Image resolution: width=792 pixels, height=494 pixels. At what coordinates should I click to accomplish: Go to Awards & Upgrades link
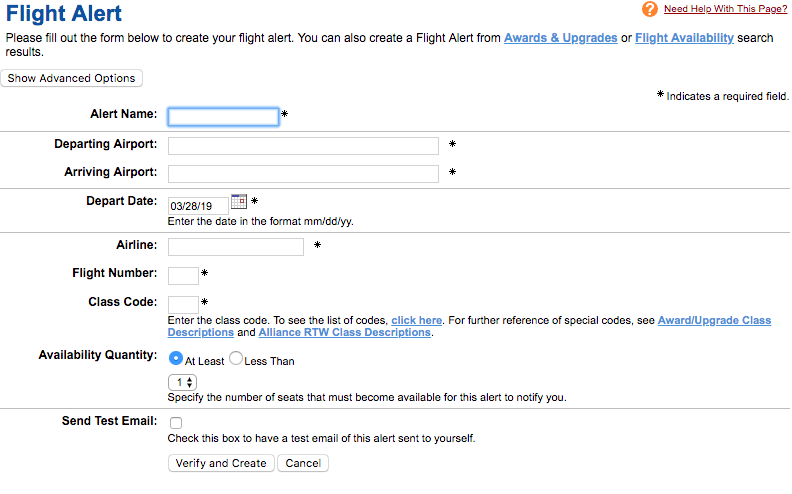point(560,38)
